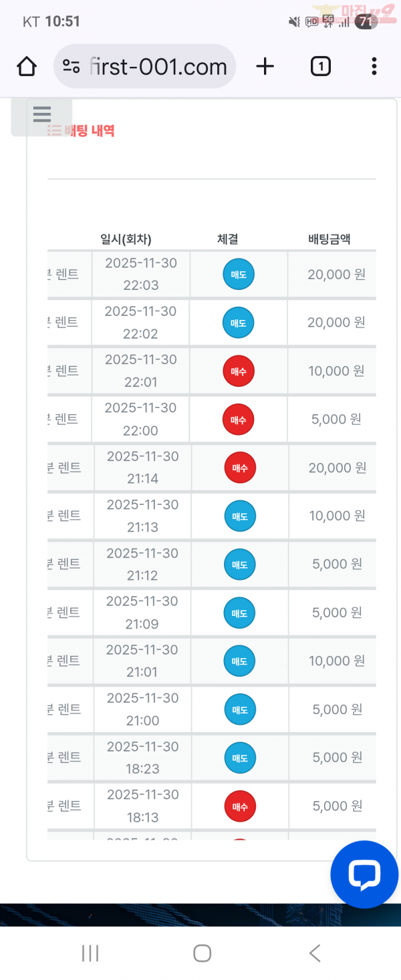Open the browser three-dot options menu
Screen dimensions: 401x980
374,66
